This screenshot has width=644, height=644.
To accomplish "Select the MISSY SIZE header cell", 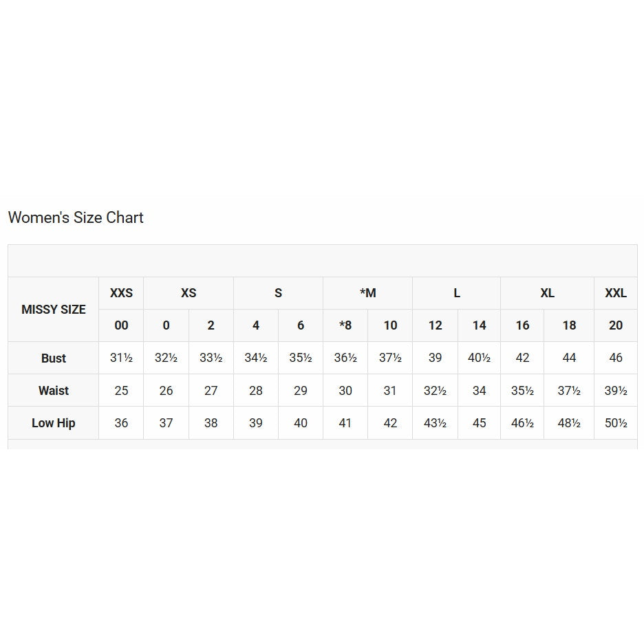I will [54, 310].
